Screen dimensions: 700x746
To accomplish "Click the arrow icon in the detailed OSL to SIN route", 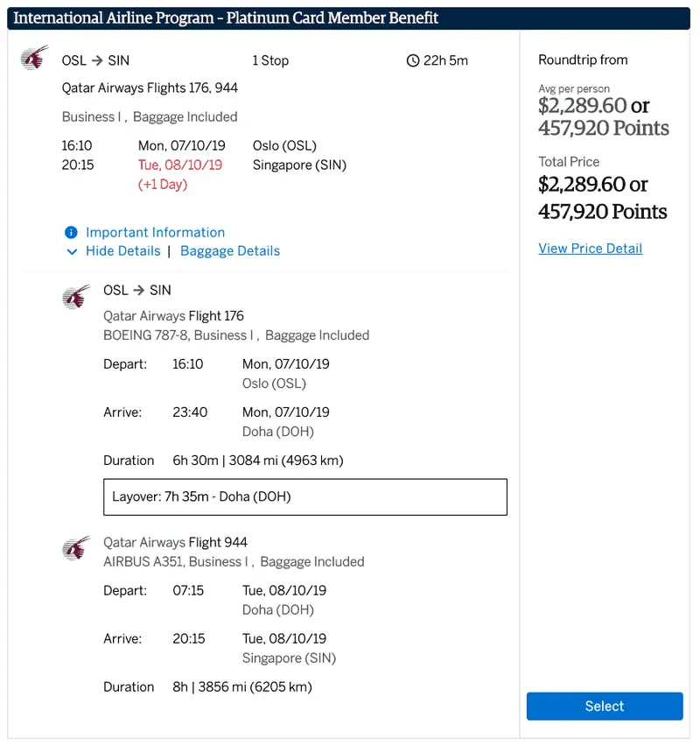I will (x=138, y=290).
